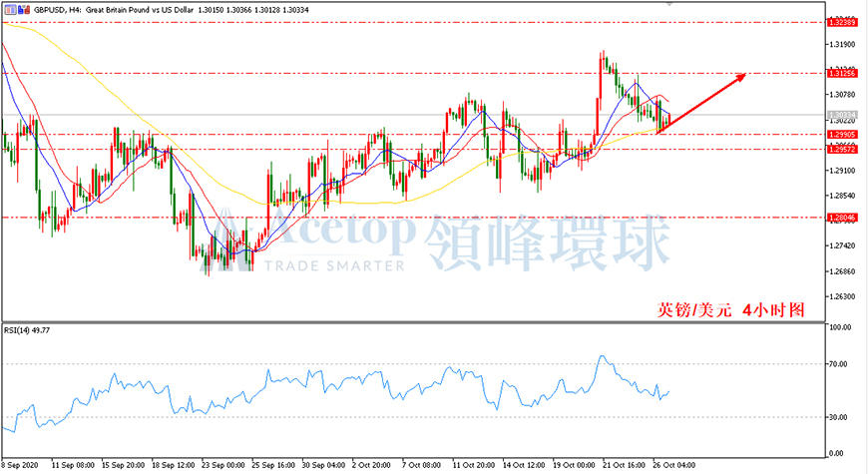Select the 1.29572 support price label
The width and height of the screenshot is (868, 474).
point(842,149)
